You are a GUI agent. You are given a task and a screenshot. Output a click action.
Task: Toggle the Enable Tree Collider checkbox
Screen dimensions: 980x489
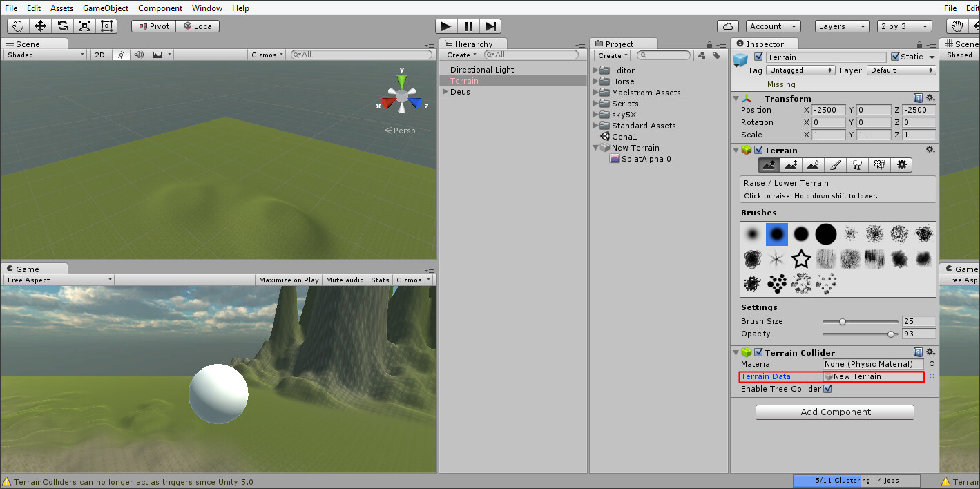tap(827, 388)
